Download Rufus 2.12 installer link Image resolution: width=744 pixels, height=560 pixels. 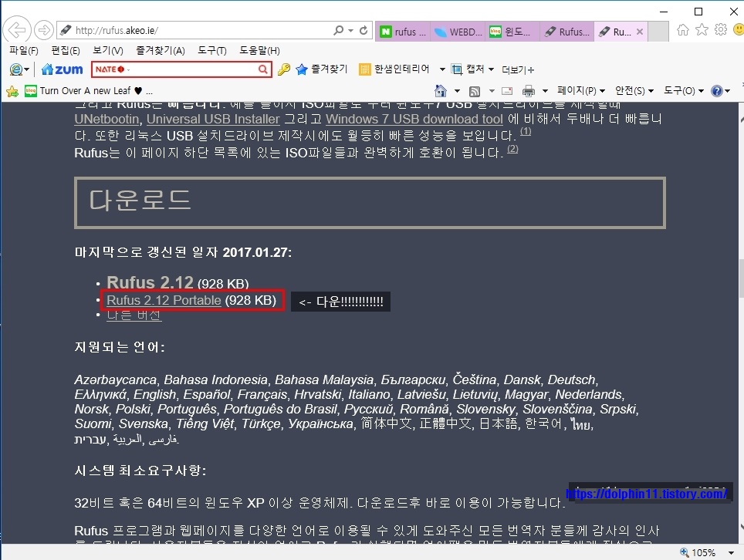coord(150,282)
